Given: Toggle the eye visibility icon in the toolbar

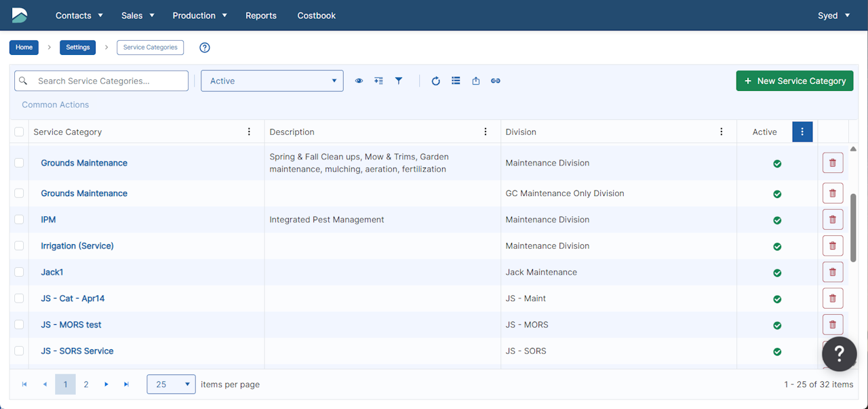Looking at the screenshot, I should coord(359,81).
